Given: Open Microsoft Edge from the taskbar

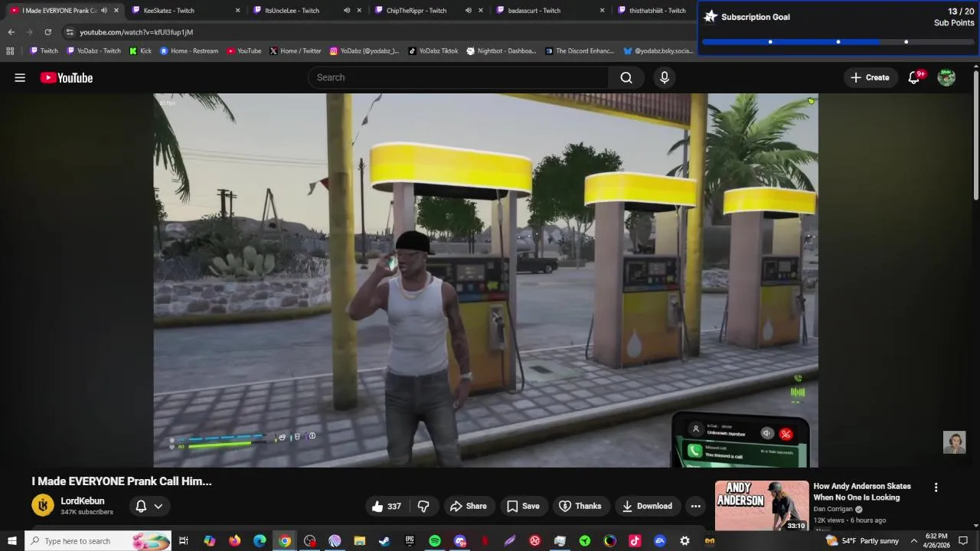Looking at the screenshot, I should (260, 541).
